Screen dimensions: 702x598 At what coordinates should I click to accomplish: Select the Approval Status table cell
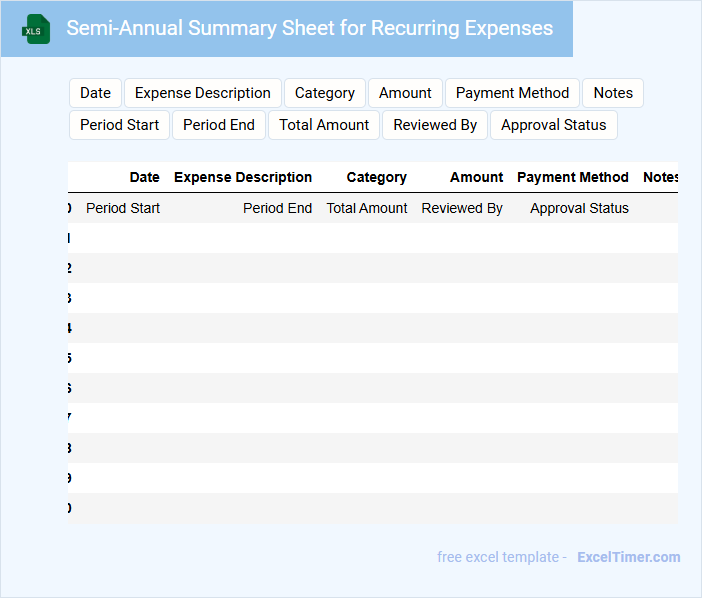coord(579,208)
